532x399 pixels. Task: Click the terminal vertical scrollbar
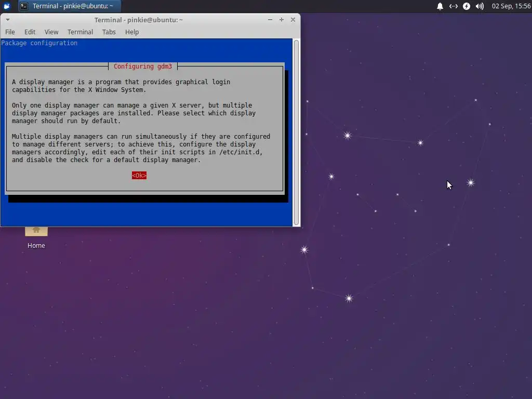(296, 132)
